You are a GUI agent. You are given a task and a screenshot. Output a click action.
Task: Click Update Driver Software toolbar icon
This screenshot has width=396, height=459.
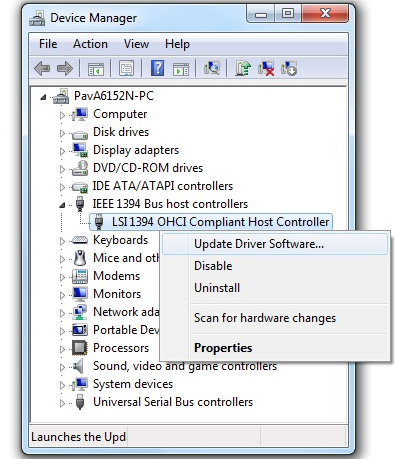[243, 68]
